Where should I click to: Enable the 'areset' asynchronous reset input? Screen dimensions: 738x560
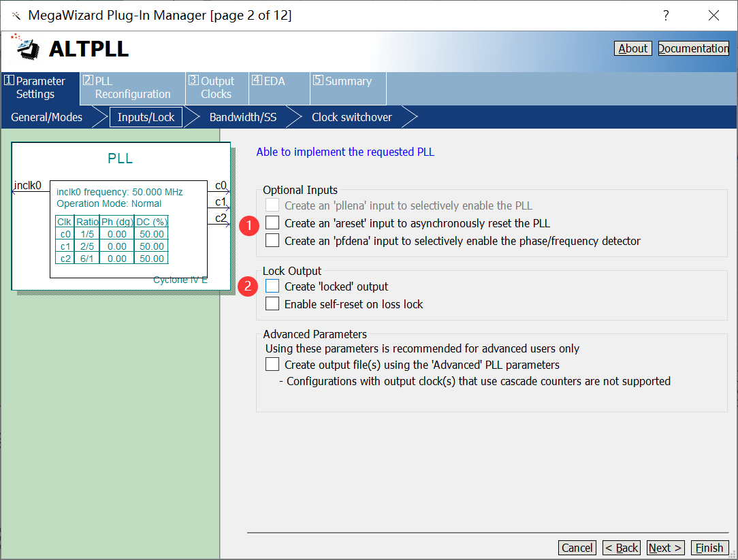coord(272,223)
